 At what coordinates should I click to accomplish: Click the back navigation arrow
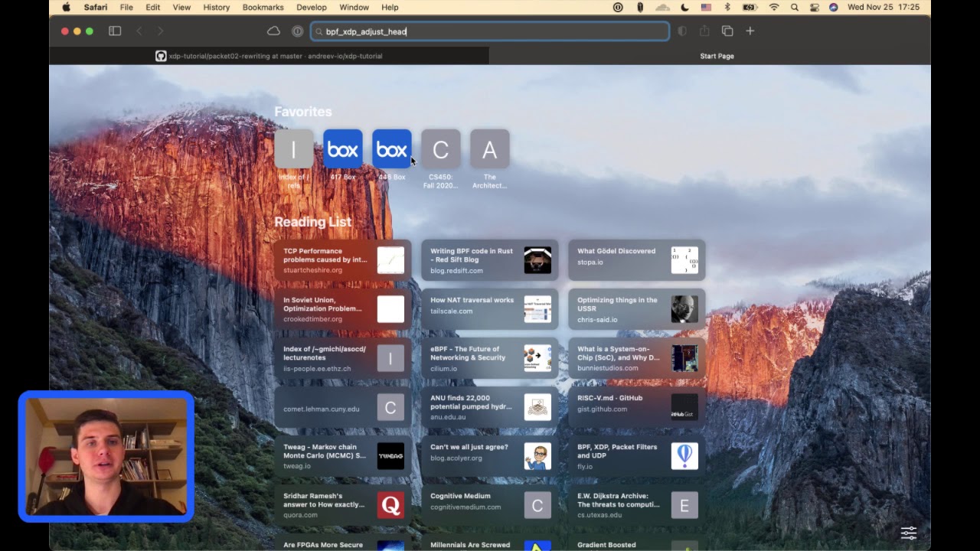[139, 31]
